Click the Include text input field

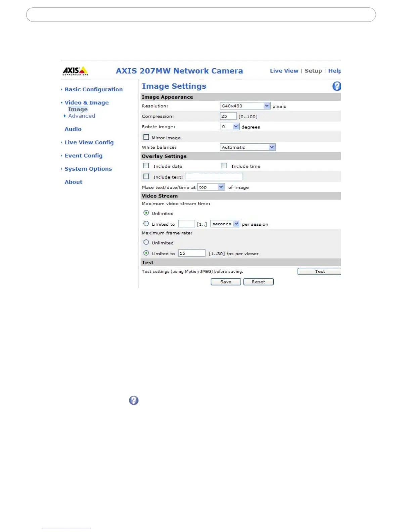click(x=214, y=176)
